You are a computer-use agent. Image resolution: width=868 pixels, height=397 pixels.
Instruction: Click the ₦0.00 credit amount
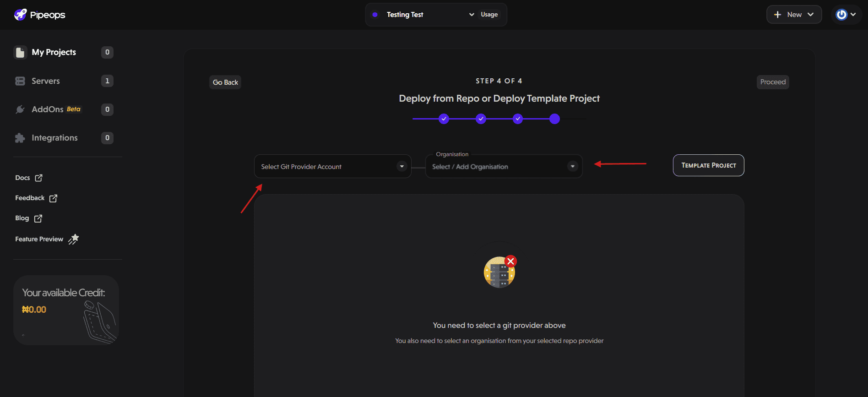34,310
